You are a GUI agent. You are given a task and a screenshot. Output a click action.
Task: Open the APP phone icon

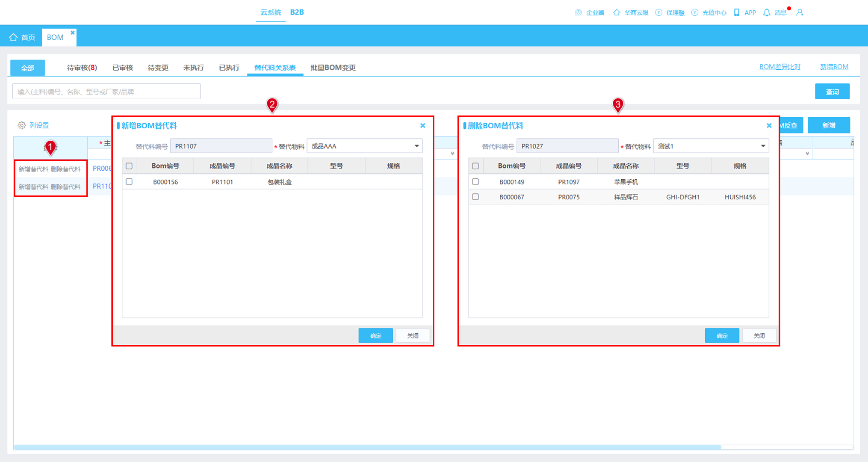tap(736, 12)
